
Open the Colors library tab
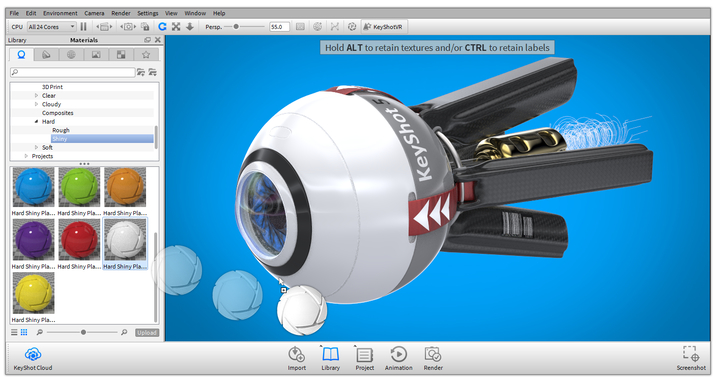(46, 55)
